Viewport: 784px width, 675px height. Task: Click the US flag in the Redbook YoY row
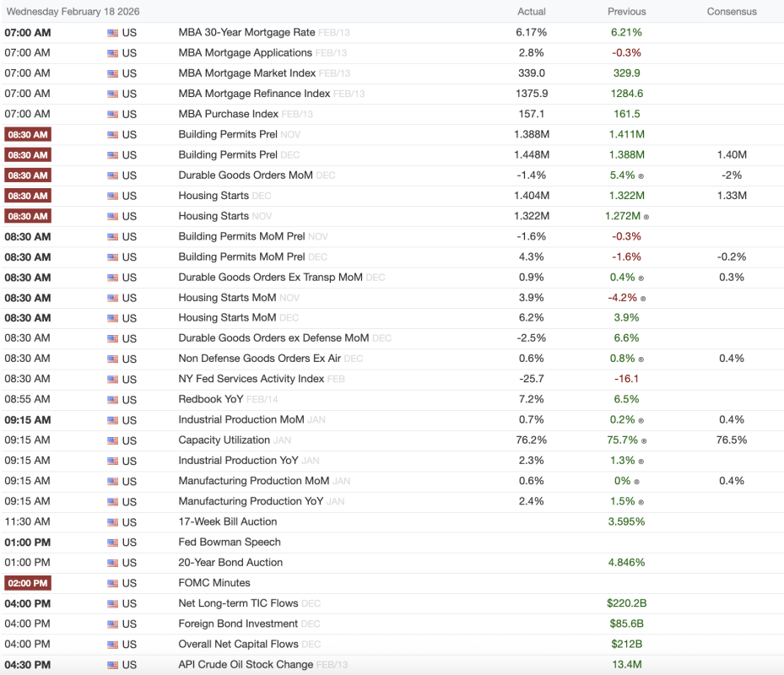click(113, 399)
